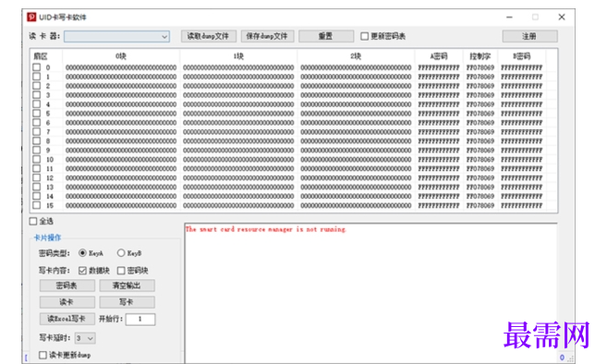The image size is (607, 364).
Task: Enable the 读卡更新dump checkbox
Action: [43, 355]
